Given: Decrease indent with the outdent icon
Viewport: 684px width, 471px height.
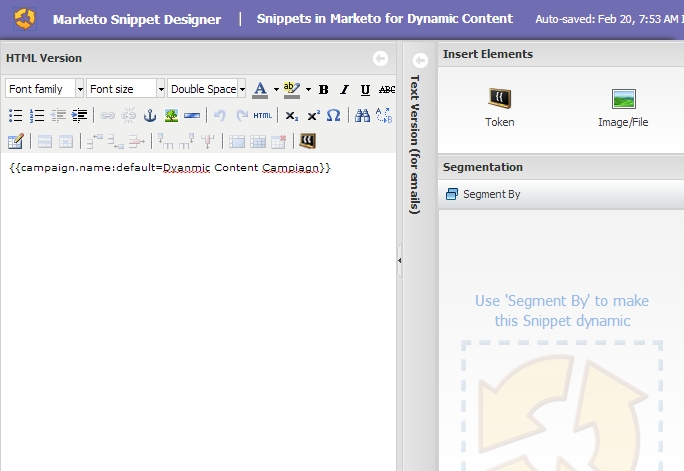Looking at the screenshot, I should click(58, 116).
